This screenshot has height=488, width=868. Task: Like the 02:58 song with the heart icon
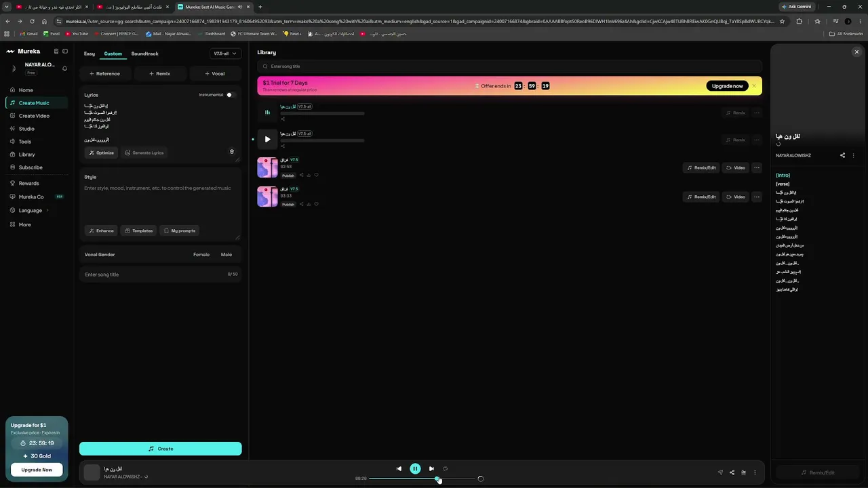[316, 175]
